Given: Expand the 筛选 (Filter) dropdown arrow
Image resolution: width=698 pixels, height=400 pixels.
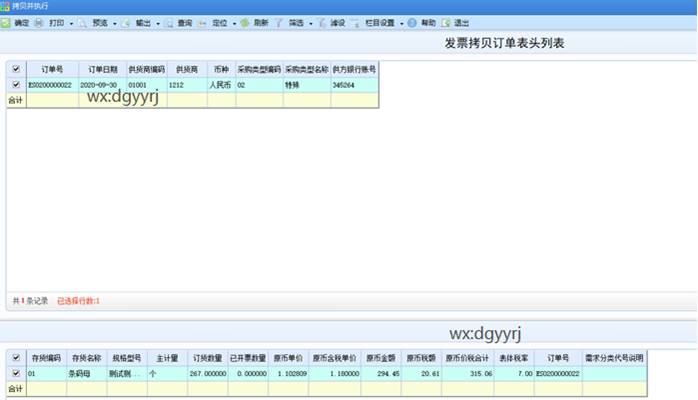Looking at the screenshot, I should point(311,22).
